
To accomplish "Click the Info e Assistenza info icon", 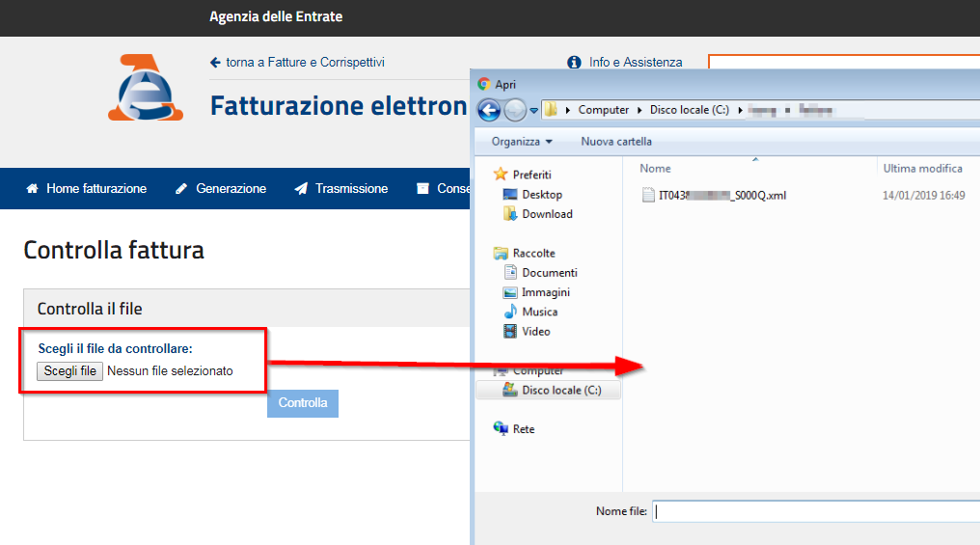I will tap(574, 63).
